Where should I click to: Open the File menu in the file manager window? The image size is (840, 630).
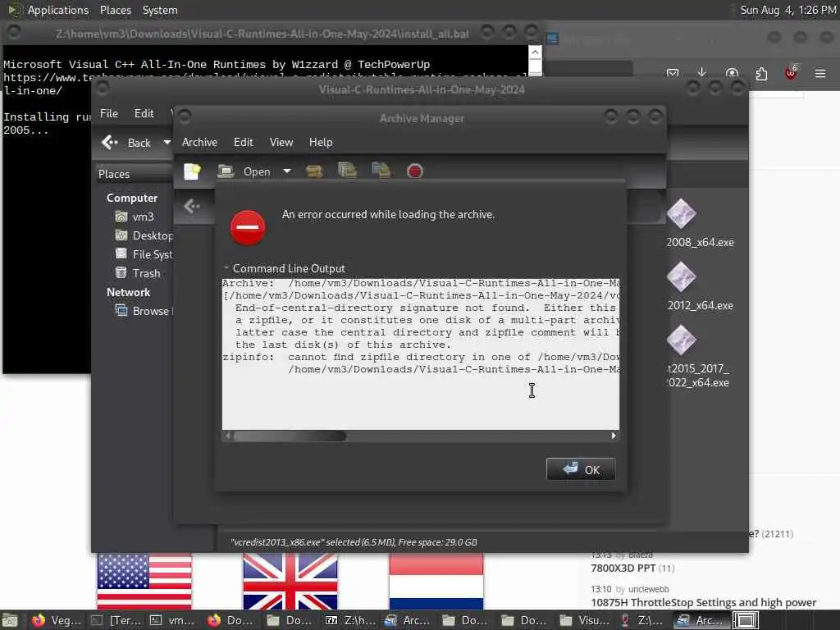(x=109, y=113)
